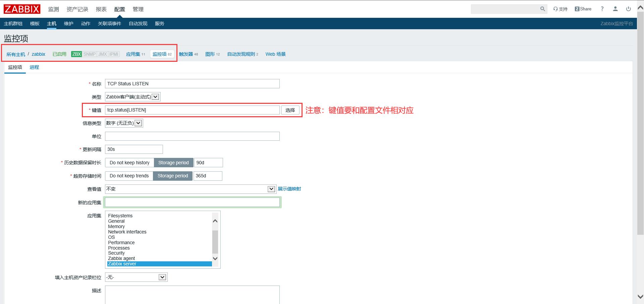
Task: Open the 监测 top menu
Action: pos(53,9)
